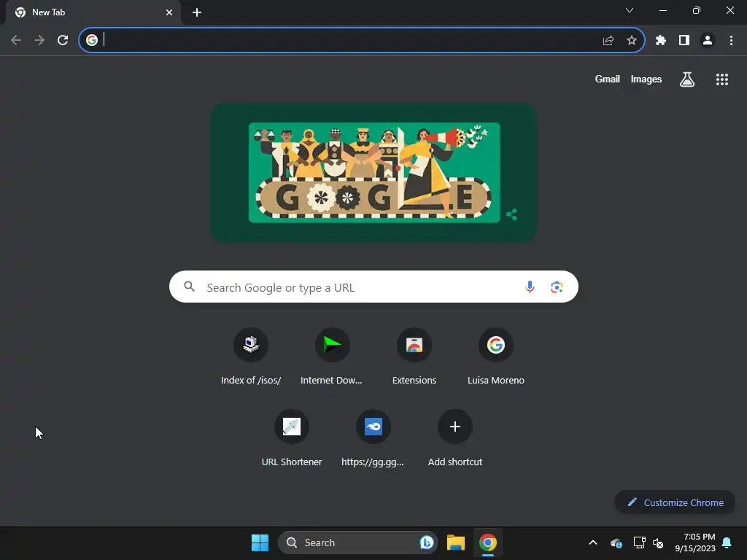This screenshot has height=560, width=747.
Task: Search by image with Google Lens icon
Action: point(557,287)
